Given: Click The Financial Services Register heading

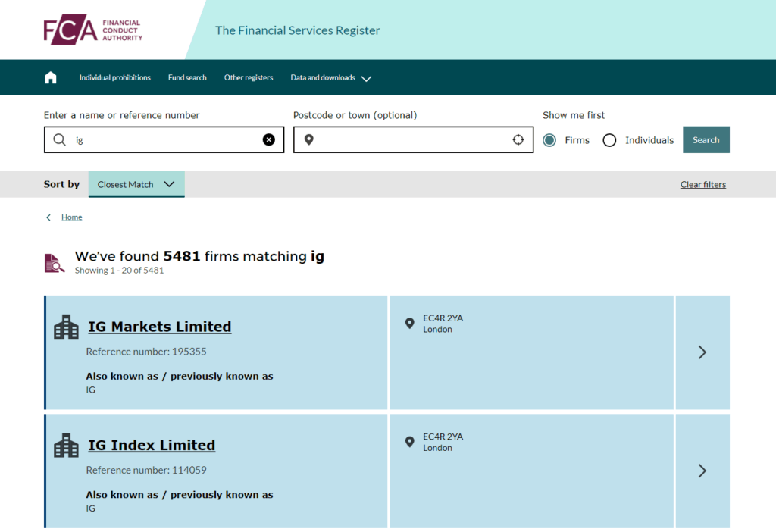Looking at the screenshot, I should (x=297, y=30).
